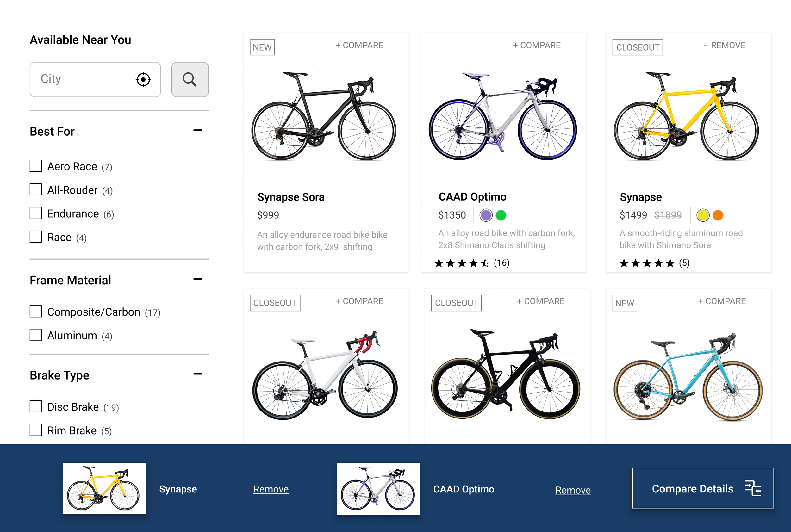Screen dimensions: 791x532
Task: Collapse the Best For filter section
Action: (x=197, y=130)
